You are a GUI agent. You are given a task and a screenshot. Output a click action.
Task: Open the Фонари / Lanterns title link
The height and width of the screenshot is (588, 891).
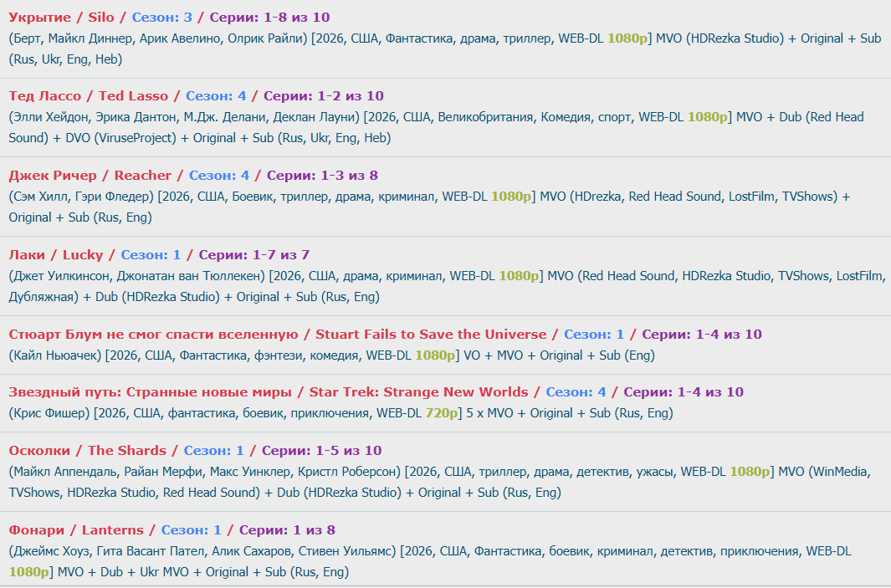tap(76, 530)
